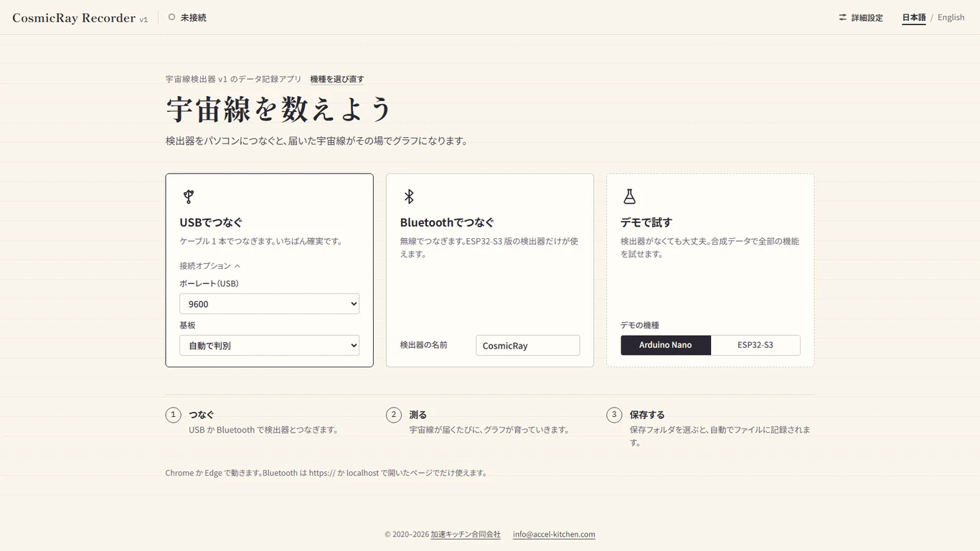Switch language to English

951,17
